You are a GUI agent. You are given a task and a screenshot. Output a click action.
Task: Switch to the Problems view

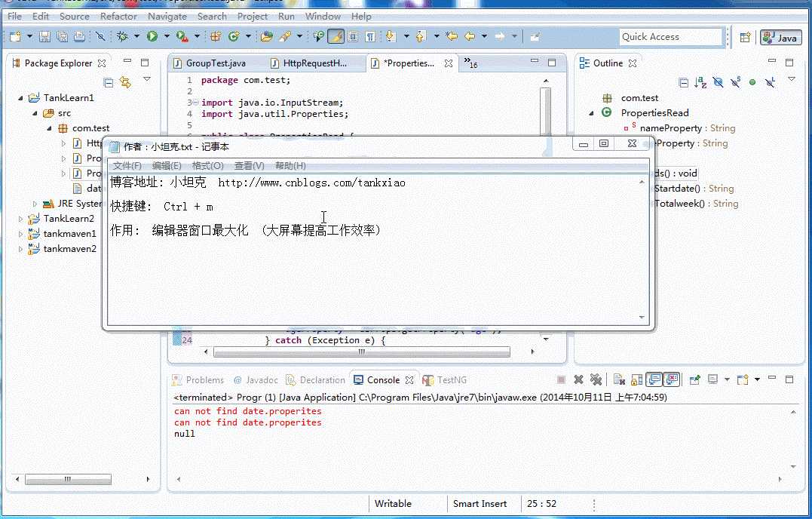point(201,379)
